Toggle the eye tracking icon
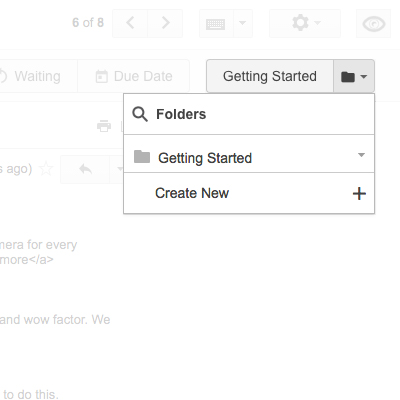 (373, 24)
